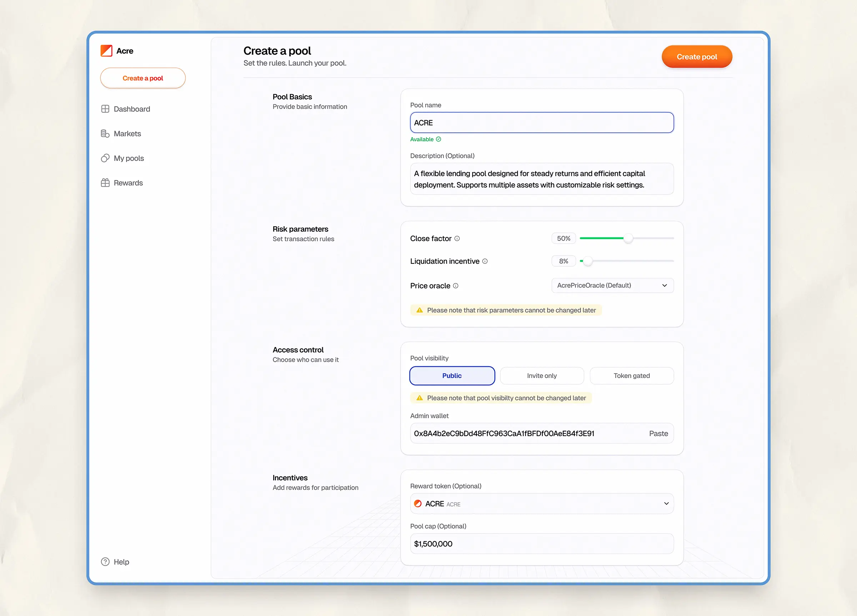
Task: Select Public pool visibility
Action: (452, 375)
